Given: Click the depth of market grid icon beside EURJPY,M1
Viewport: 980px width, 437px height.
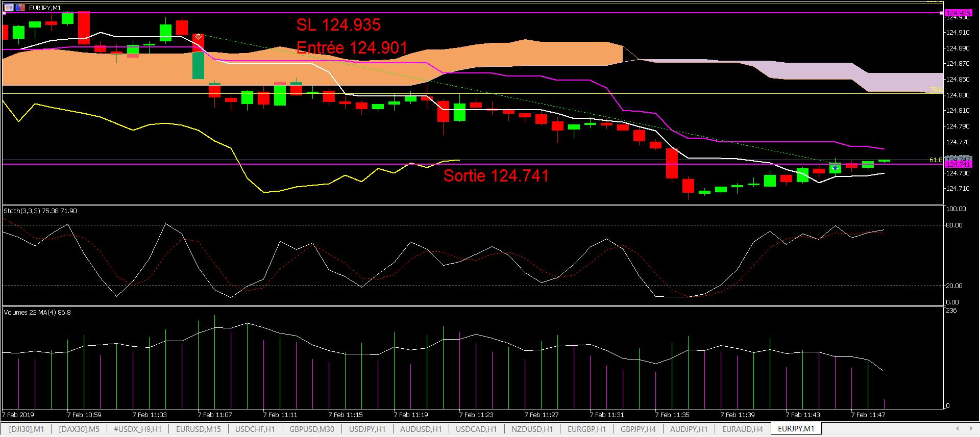Looking at the screenshot, I should (9, 8).
